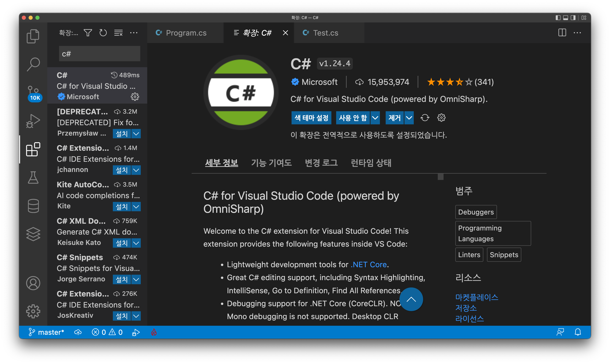
Task: Click the sync icon beside the 제거 button
Action: 425,118
